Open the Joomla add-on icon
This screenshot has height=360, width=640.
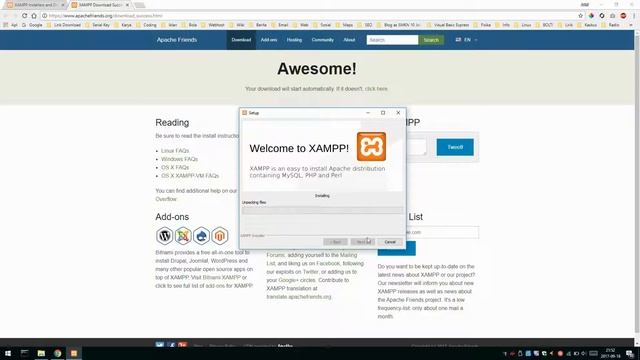pyautogui.click(x=183, y=236)
